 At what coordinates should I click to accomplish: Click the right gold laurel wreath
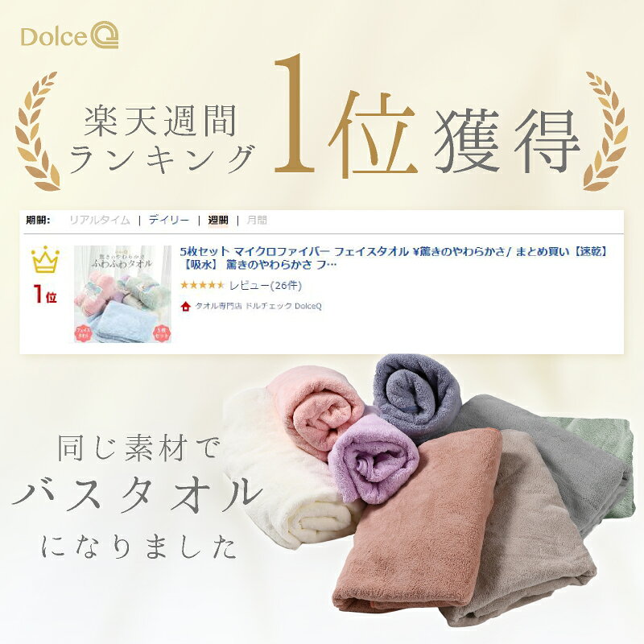[x=605, y=131]
